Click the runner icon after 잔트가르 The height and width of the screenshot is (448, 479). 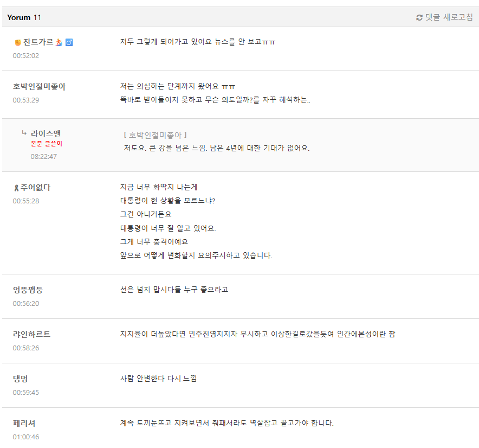click(59, 42)
